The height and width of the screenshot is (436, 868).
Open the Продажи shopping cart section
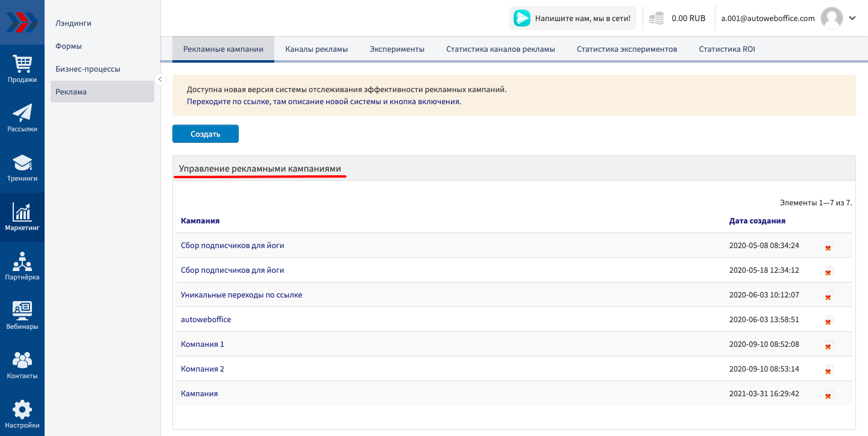(x=22, y=69)
